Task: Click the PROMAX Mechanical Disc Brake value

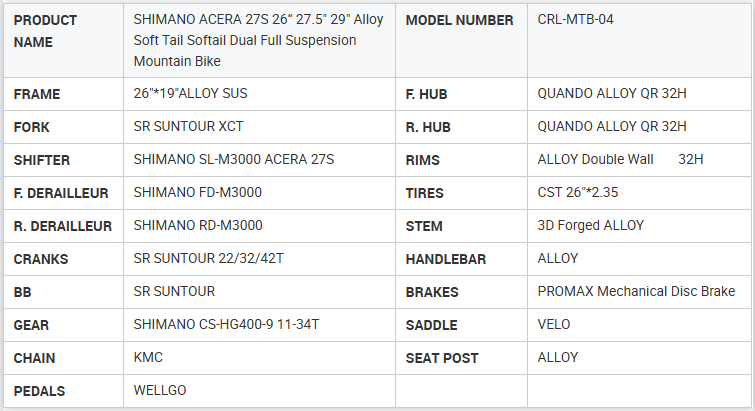Action: (x=636, y=292)
